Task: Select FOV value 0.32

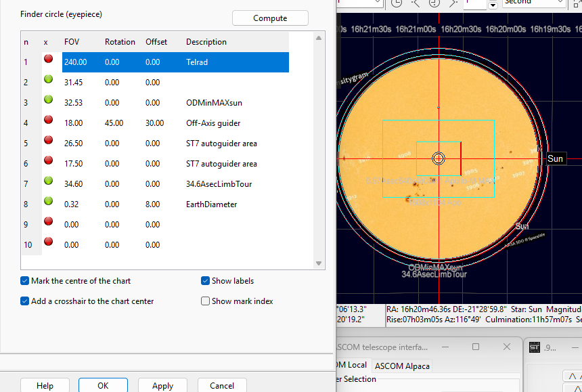Action: (71, 204)
